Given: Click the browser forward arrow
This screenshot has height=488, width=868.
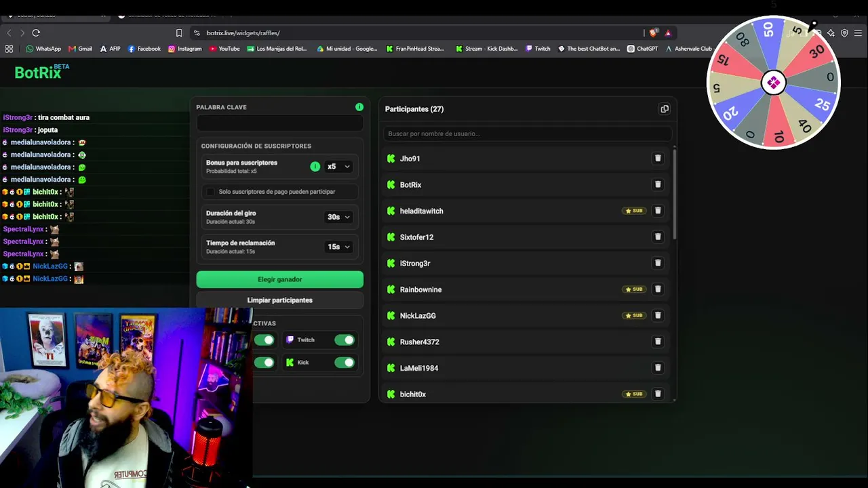Looking at the screenshot, I should point(22,33).
